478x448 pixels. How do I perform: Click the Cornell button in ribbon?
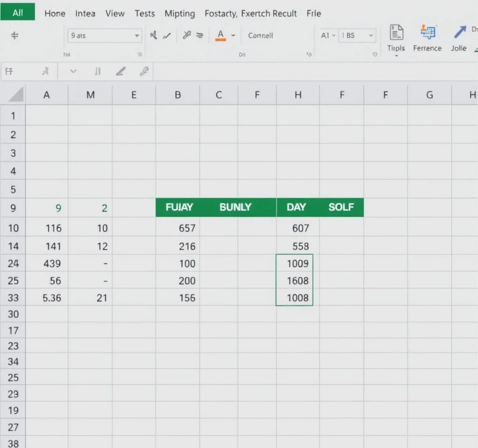[260, 35]
